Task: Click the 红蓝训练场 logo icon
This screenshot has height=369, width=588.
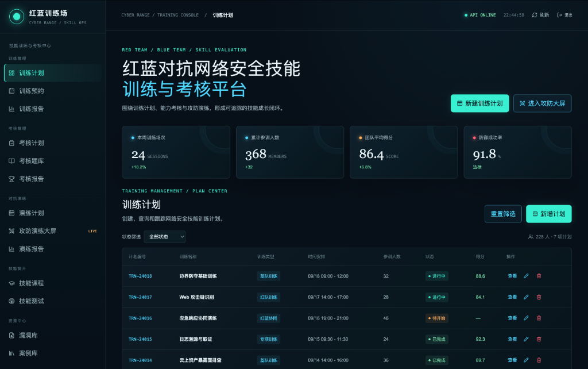Action: pyautogui.click(x=17, y=17)
